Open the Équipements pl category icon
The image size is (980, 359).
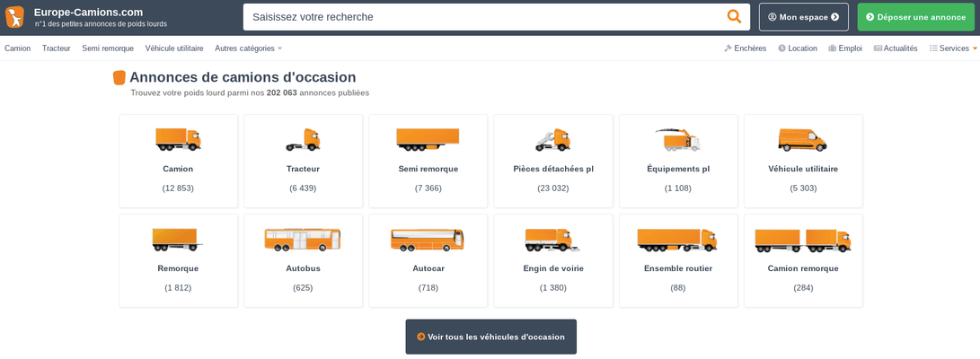(x=678, y=139)
